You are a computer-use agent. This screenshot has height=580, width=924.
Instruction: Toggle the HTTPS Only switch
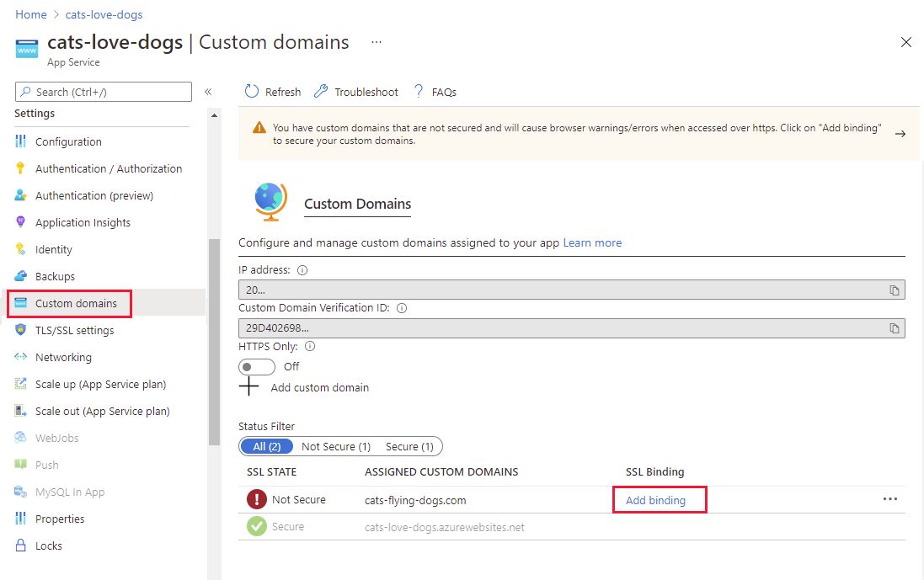256,367
